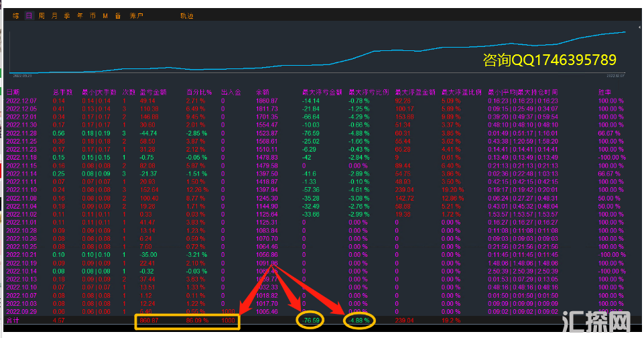644x338 pixels.
Task: Click the M tab
Action: (x=105, y=15)
